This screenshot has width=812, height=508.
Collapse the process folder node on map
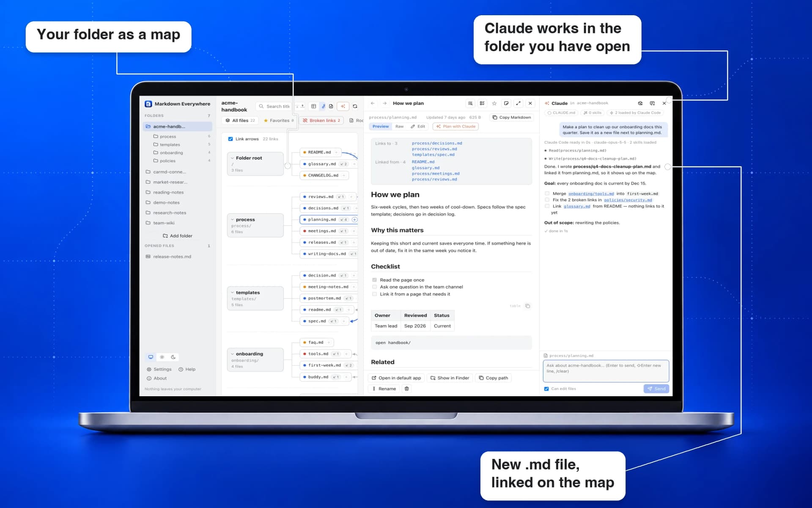tap(232, 220)
